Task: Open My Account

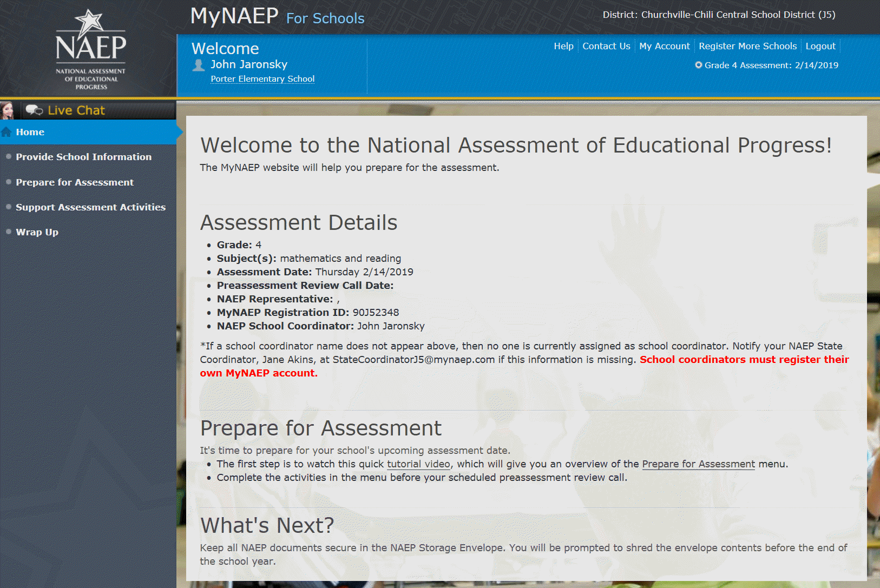Action: [665, 46]
